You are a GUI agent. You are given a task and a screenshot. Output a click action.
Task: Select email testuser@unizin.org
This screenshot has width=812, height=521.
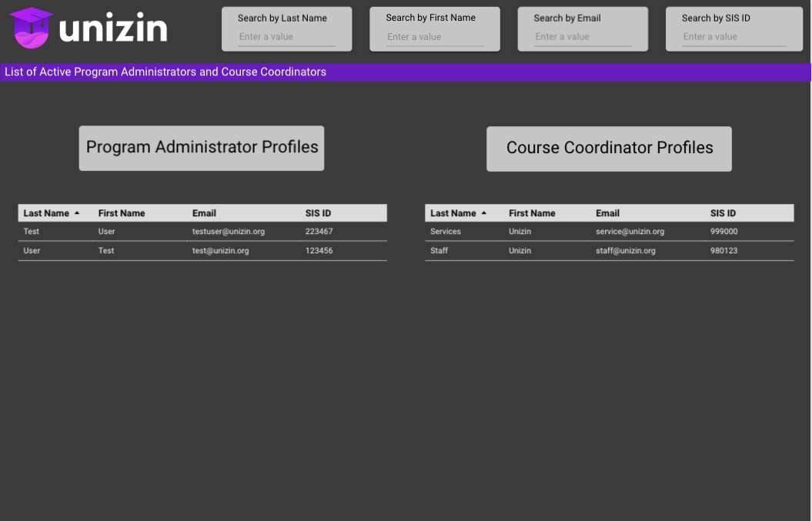tap(229, 232)
